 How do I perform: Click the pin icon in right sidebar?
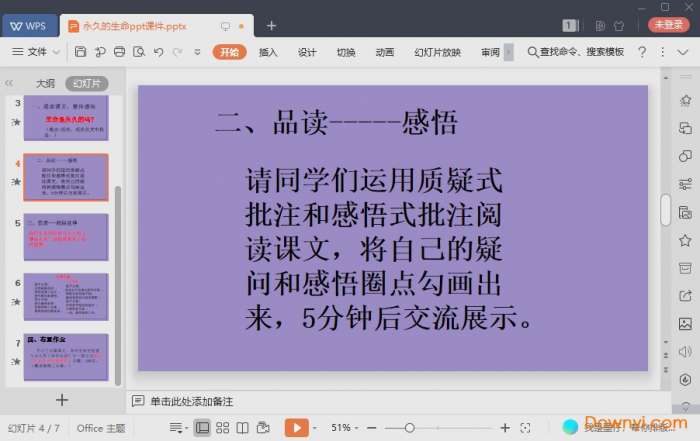(x=685, y=100)
